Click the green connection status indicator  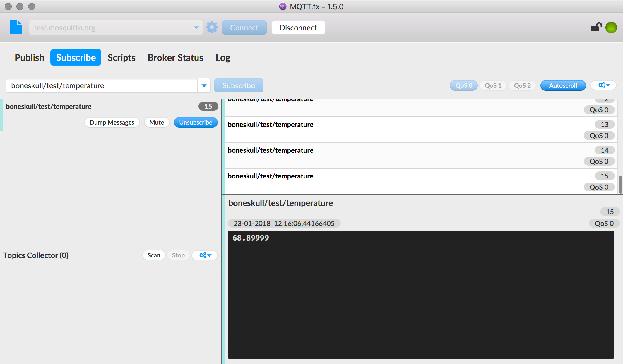click(x=612, y=27)
